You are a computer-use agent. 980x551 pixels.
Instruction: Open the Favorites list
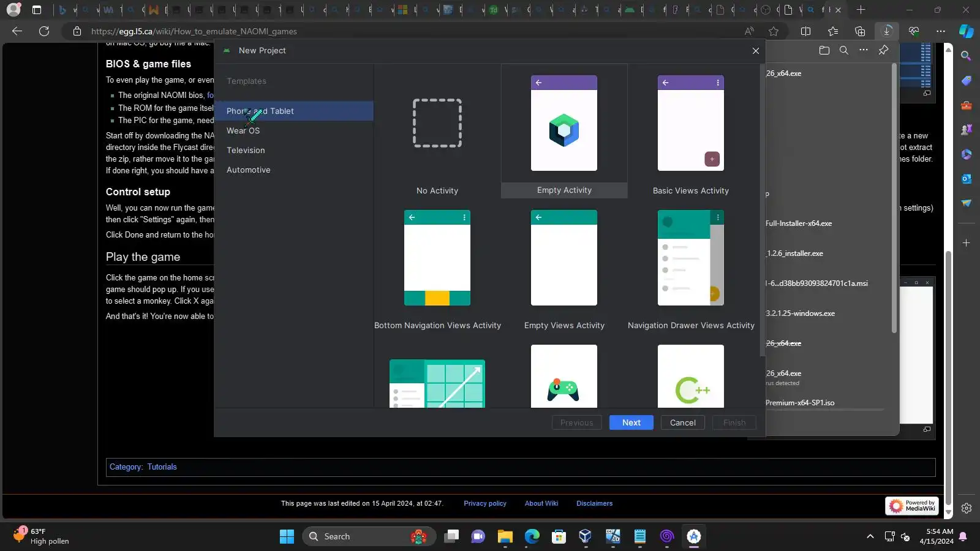click(x=833, y=31)
